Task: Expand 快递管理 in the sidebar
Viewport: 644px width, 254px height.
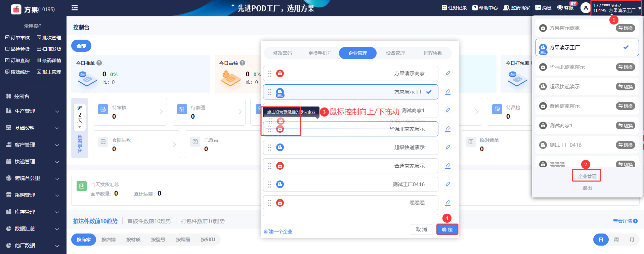Action: [x=33, y=162]
